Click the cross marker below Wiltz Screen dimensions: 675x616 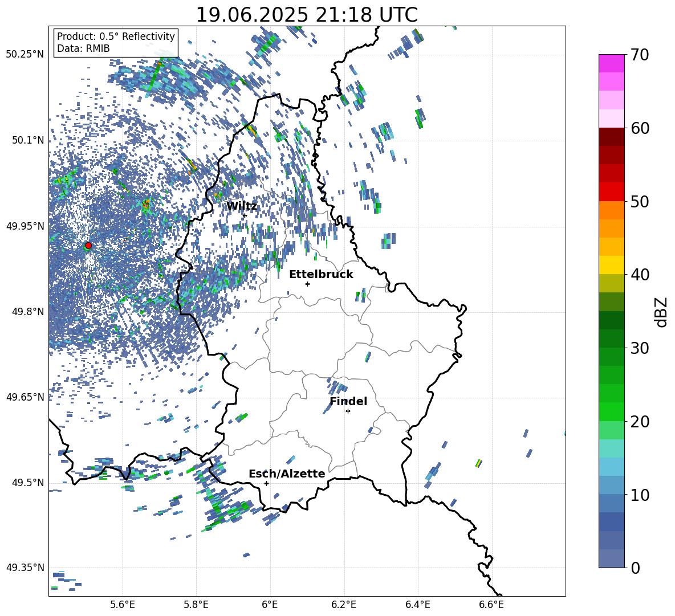click(245, 215)
